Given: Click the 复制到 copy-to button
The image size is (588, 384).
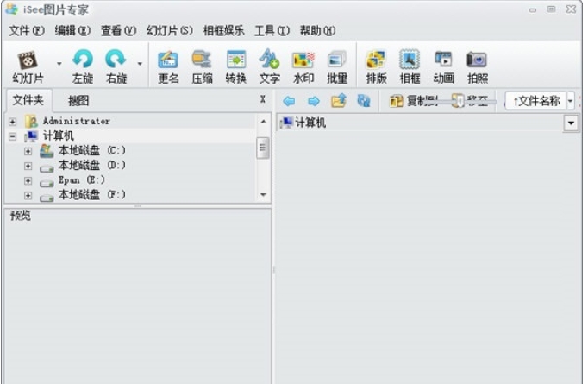Looking at the screenshot, I should (413, 101).
